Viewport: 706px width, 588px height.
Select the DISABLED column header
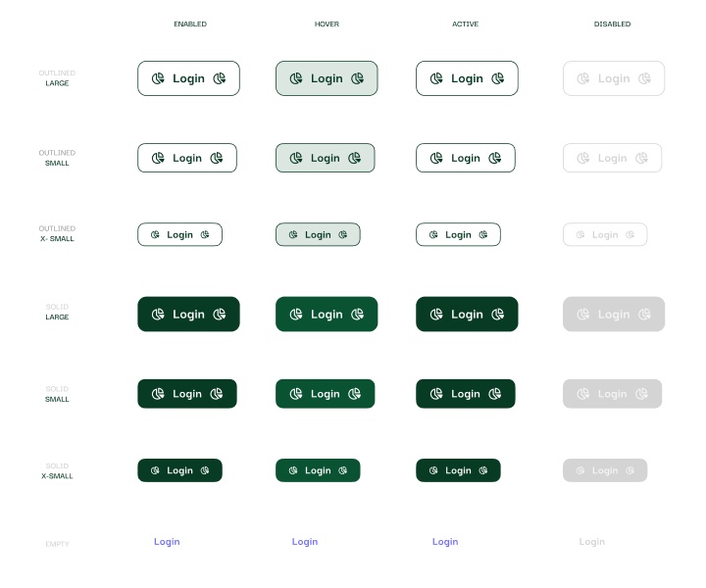tap(612, 24)
